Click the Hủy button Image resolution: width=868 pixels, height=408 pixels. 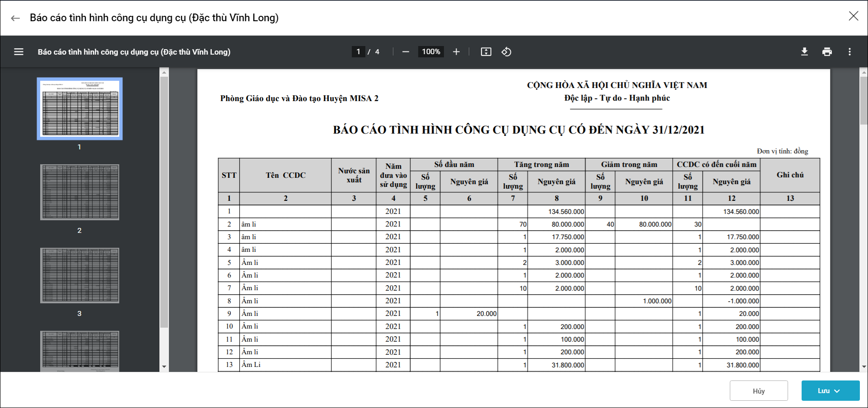(759, 391)
